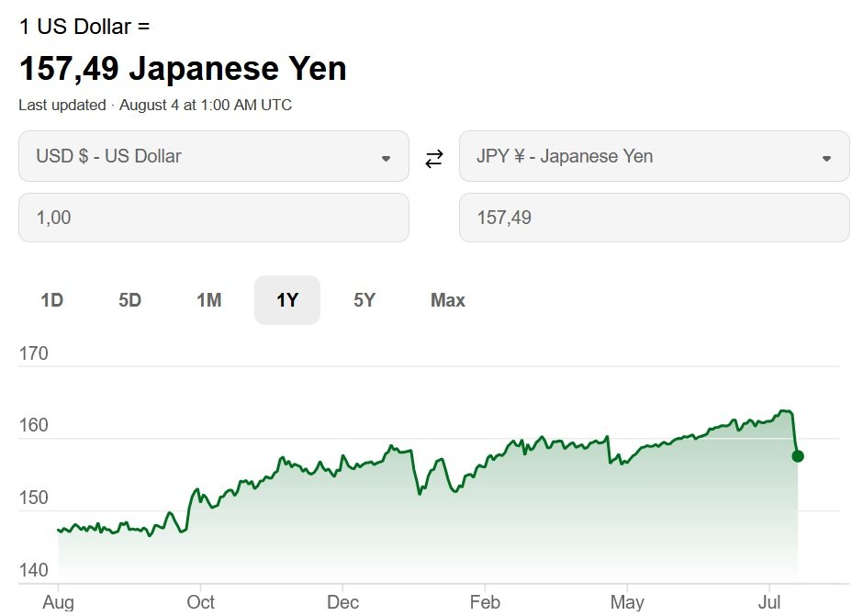Click the Feb label on time axis
The width and height of the screenshot is (863, 616).
point(485,602)
